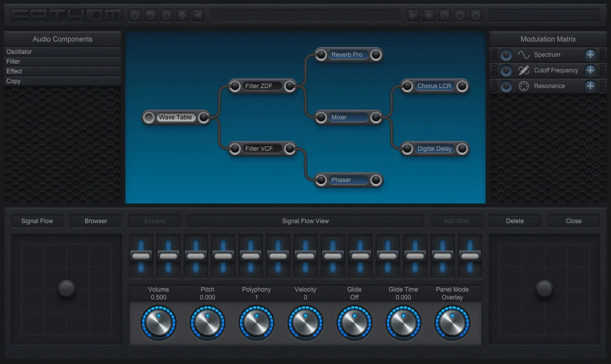Click the output port of Wave Table node
The image size is (611, 364).
tap(204, 117)
